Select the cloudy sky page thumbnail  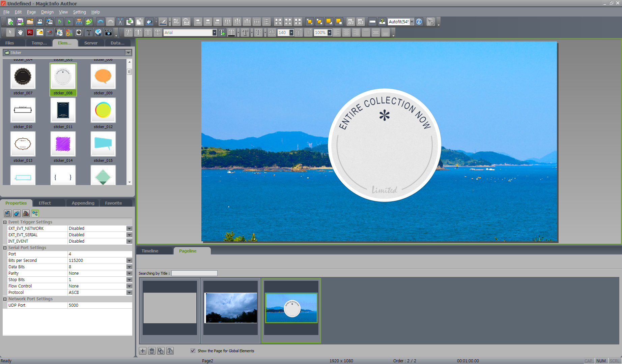[x=231, y=308]
